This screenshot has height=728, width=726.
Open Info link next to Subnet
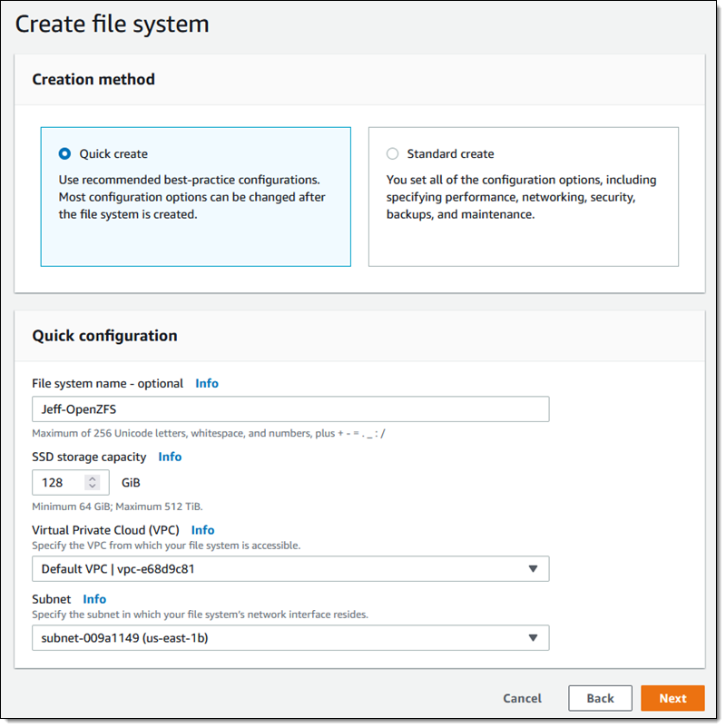click(x=94, y=599)
